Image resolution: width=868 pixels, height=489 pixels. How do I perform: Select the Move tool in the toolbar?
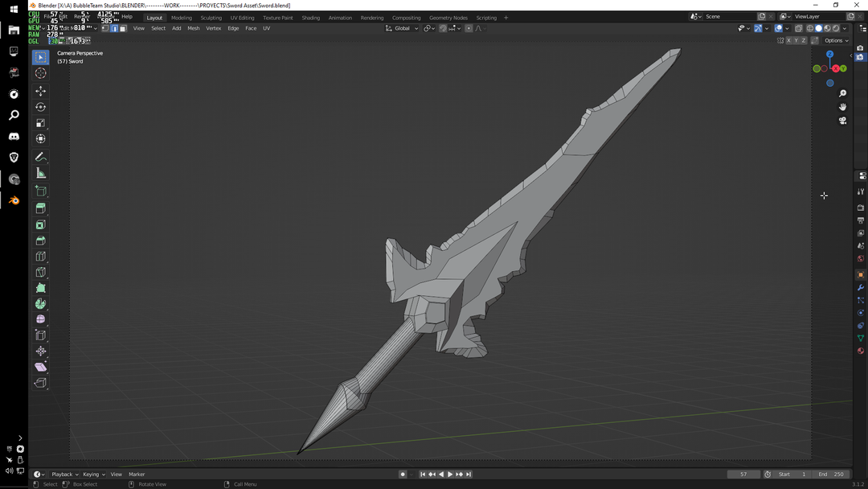click(x=40, y=90)
